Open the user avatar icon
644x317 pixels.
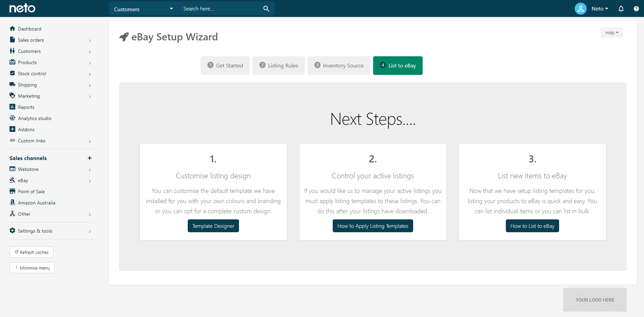(x=581, y=8)
